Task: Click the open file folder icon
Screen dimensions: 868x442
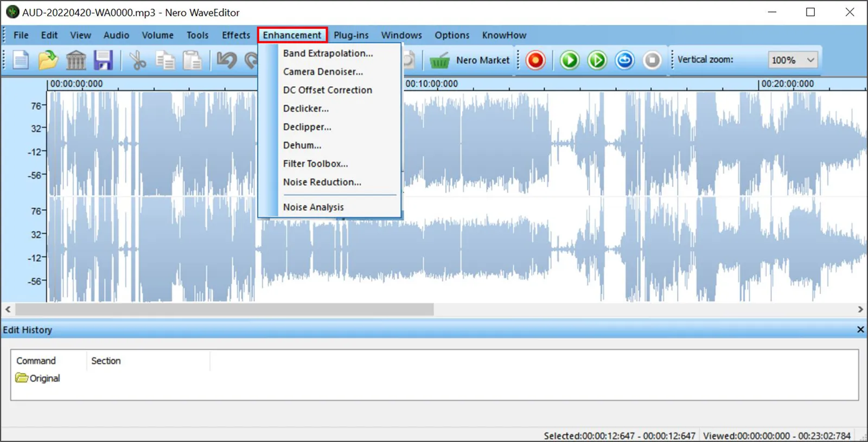Action: [48, 60]
